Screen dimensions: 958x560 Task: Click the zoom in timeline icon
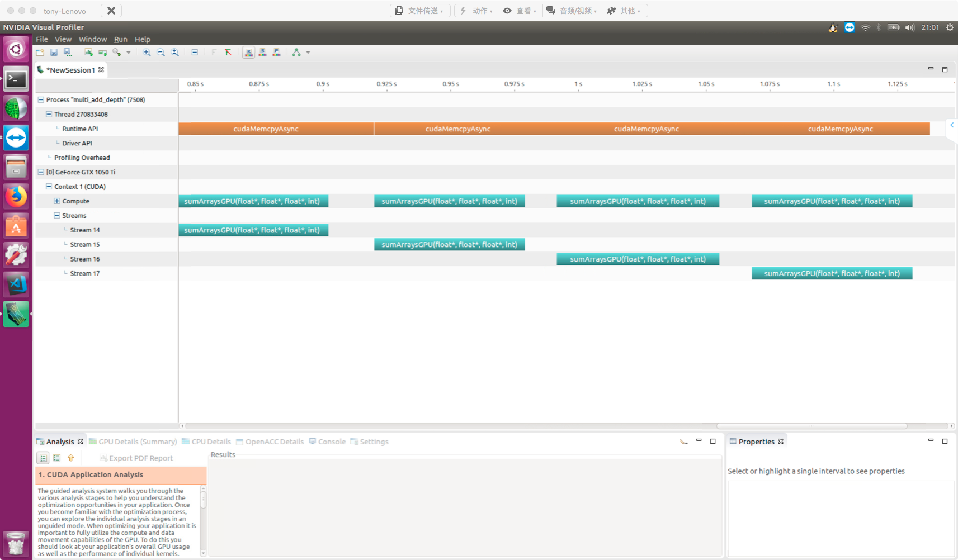click(x=147, y=53)
